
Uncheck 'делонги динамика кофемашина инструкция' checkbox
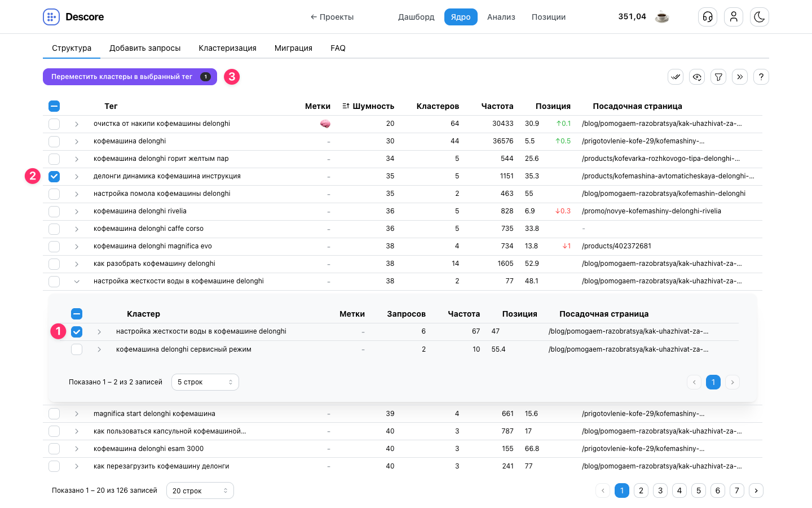point(54,176)
